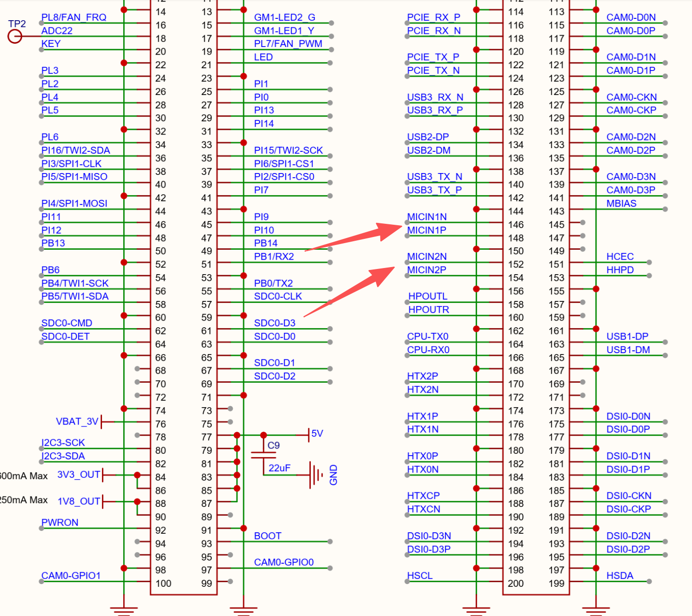The image size is (692, 616).
Task: Click the DSI0-CKN net label
Action: (x=629, y=496)
